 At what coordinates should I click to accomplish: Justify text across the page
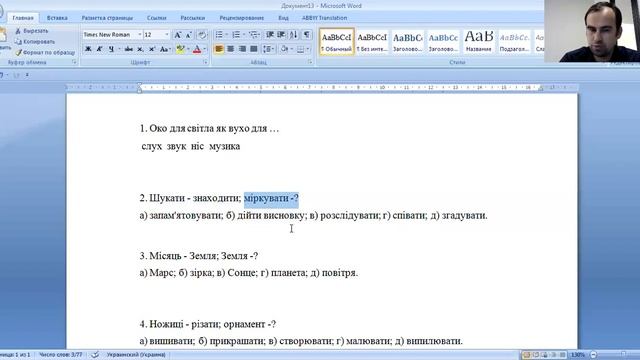(x=254, y=49)
